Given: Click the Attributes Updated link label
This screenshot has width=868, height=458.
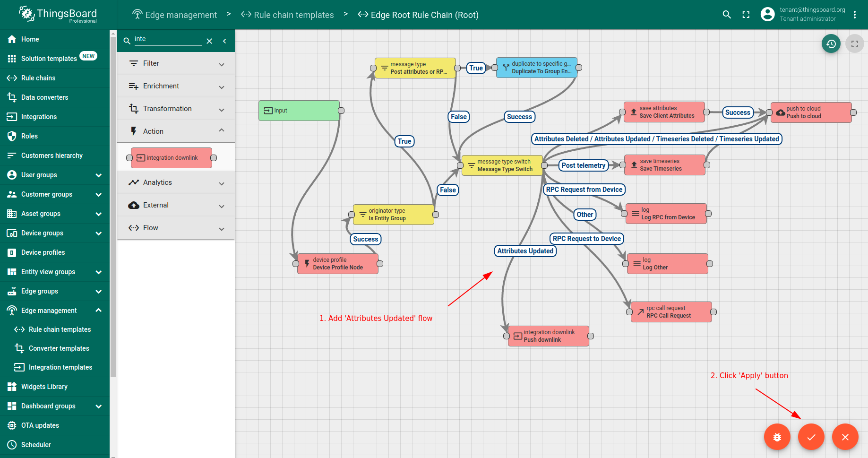Looking at the screenshot, I should click(525, 251).
